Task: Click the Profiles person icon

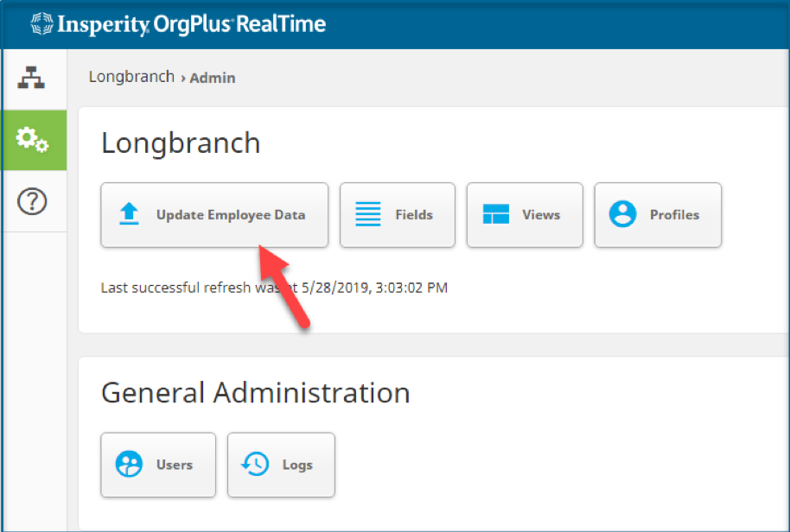Action: [622, 214]
